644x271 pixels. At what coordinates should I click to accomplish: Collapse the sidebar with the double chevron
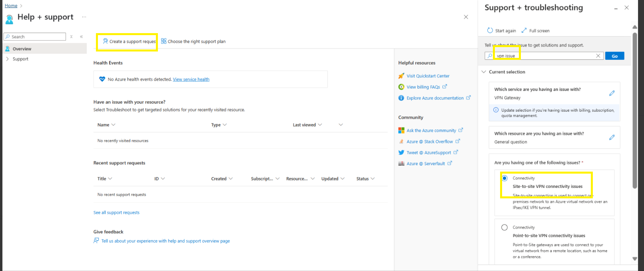click(81, 37)
